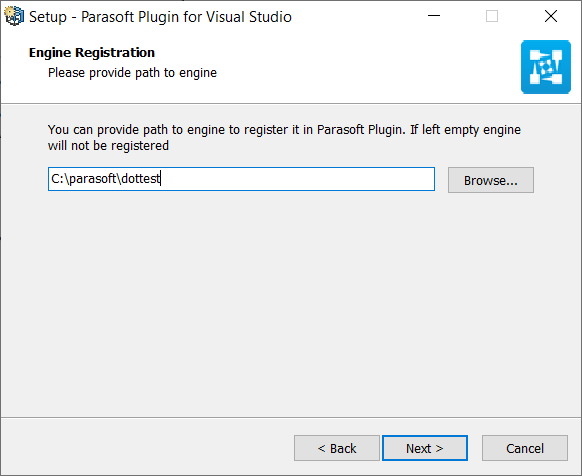
Task: Click the 'If left empty engine' phrase
Action: [x=465, y=130]
